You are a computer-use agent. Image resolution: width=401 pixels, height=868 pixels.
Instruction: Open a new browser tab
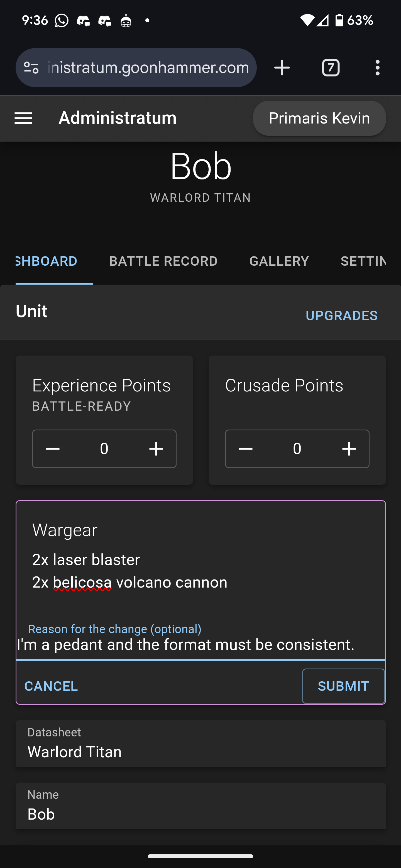(x=282, y=68)
